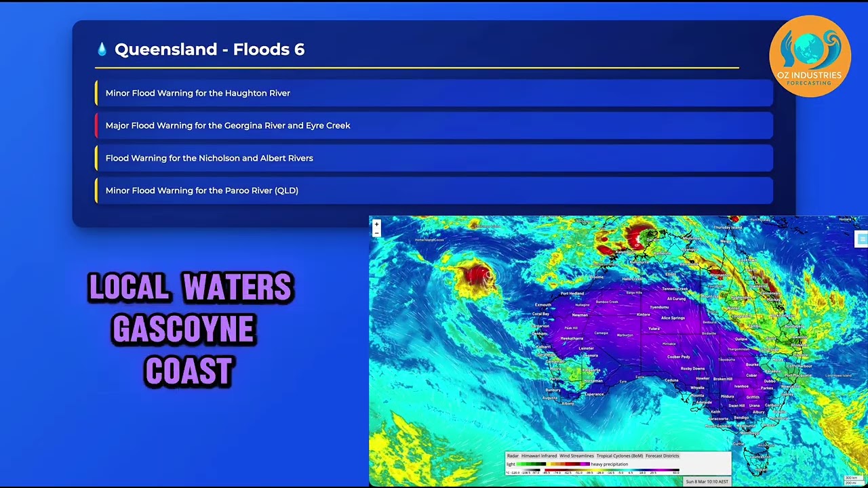The width and height of the screenshot is (868, 488).
Task: Open Minor Flood Warning for Haughton River
Action: coord(434,93)
